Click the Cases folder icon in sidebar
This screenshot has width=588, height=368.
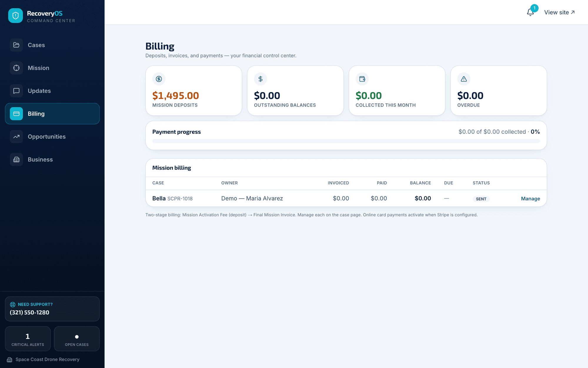pos(16,45)
